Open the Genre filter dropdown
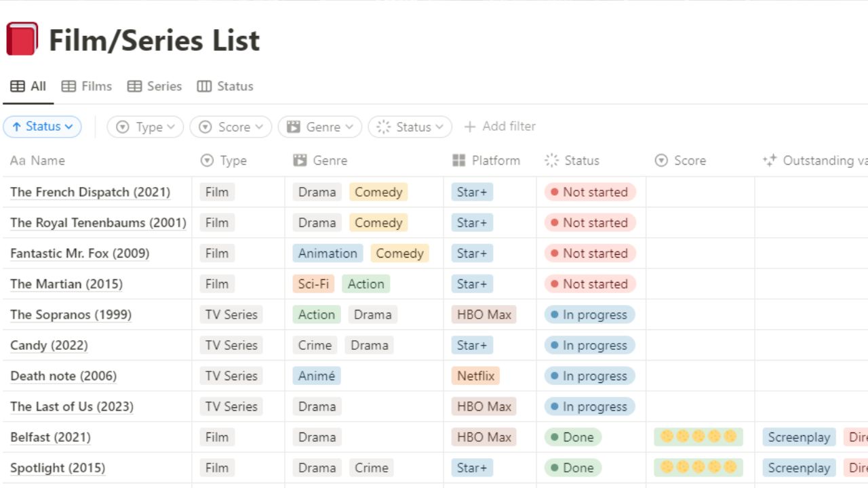This screenshot has height=488, width=868. click(319, 126)
